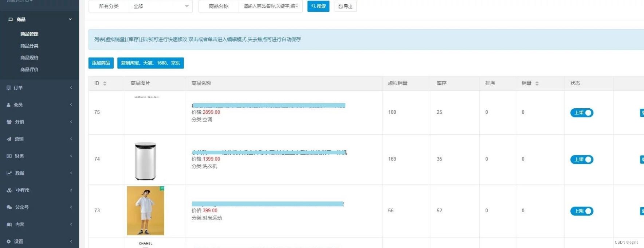Collapse the 商品 sidebar menu chevron

click(x=70, y=19)
